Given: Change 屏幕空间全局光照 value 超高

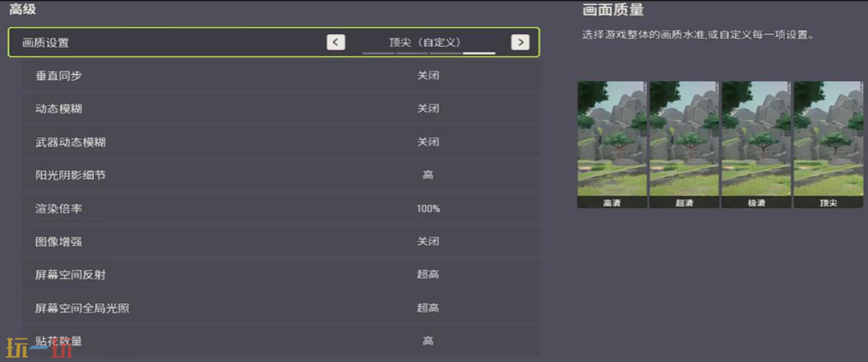Looking at the screenshot, I should tap(428, 308).
